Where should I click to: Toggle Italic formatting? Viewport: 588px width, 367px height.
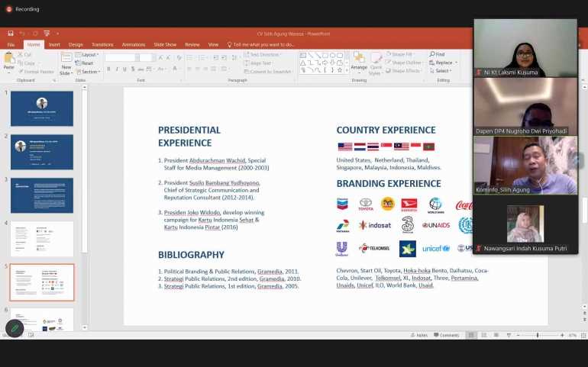pyautogui.click(x=117, y=69)
